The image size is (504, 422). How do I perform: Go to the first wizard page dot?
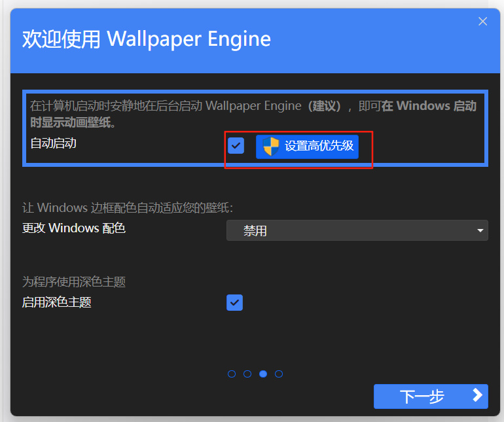coord(232,374)
